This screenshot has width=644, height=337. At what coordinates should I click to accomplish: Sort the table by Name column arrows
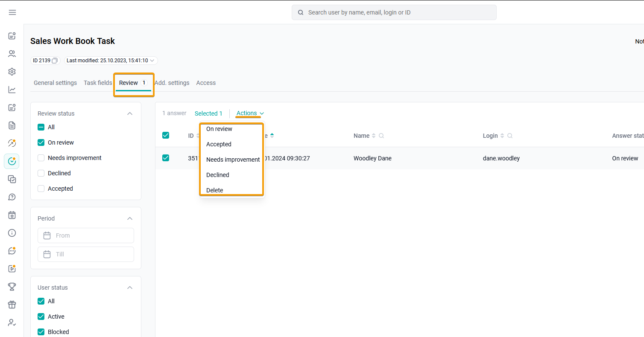[374, 136]
